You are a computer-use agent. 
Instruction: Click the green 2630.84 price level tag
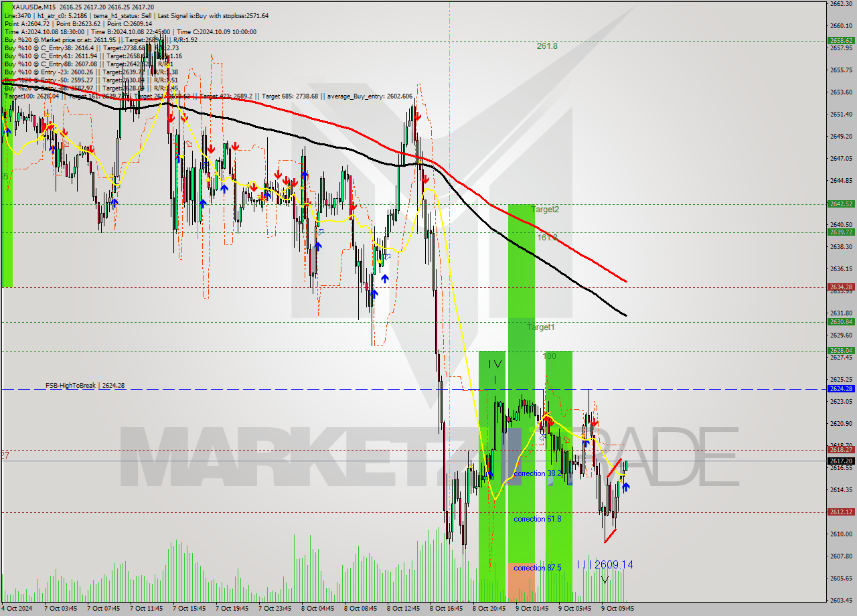pos(841,322)
